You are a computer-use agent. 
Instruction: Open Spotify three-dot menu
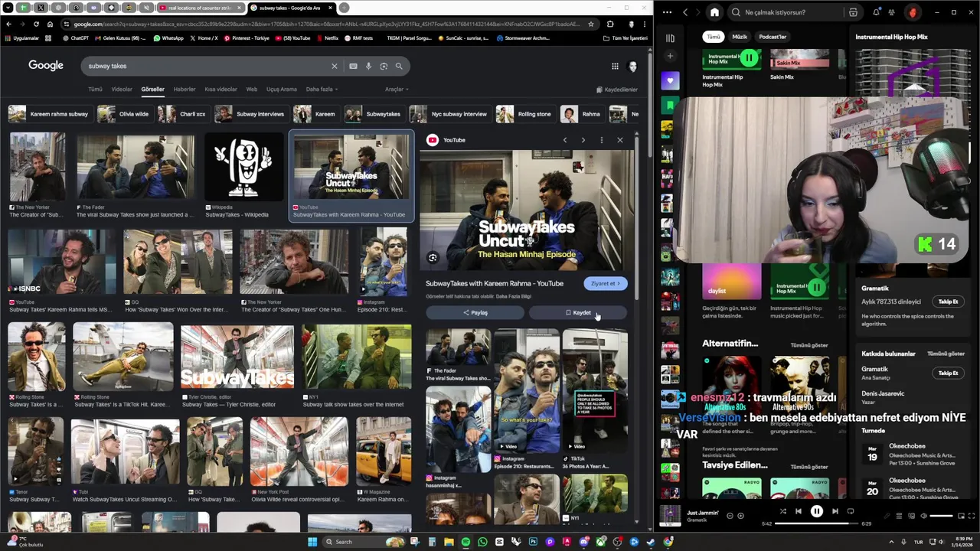(x=668, y=12)
